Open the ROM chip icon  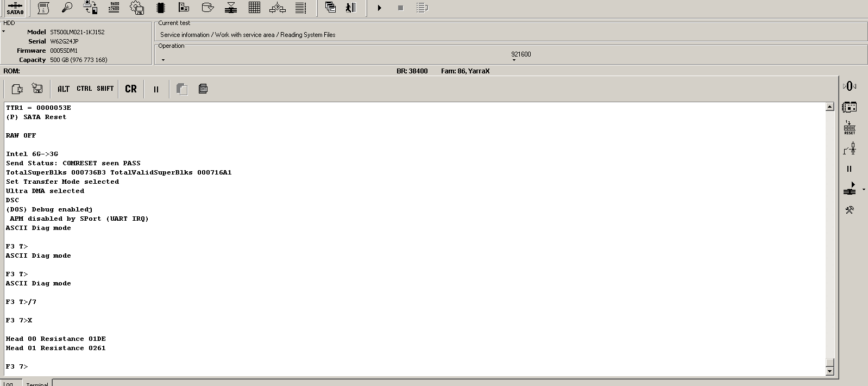(161, 8)
